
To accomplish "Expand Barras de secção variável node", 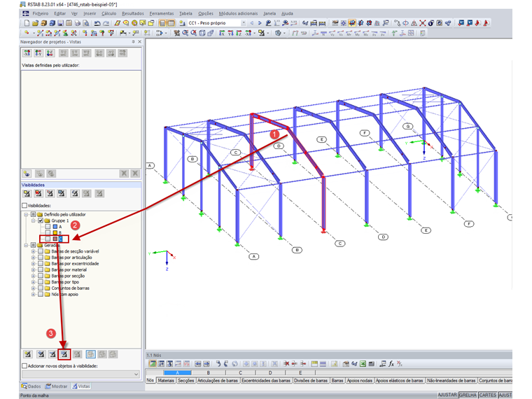I will (34, 251).
